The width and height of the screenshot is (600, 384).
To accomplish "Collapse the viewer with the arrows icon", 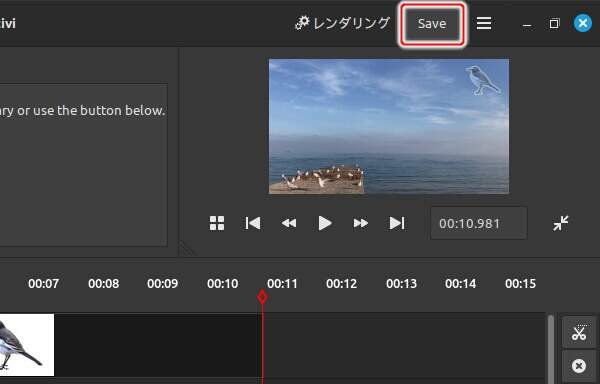I will (x=561, y=223).
